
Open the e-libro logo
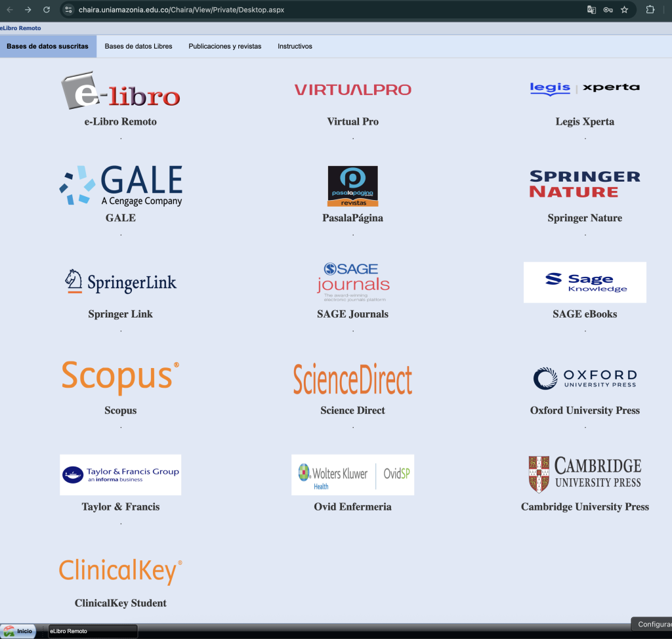pos(121,90)
